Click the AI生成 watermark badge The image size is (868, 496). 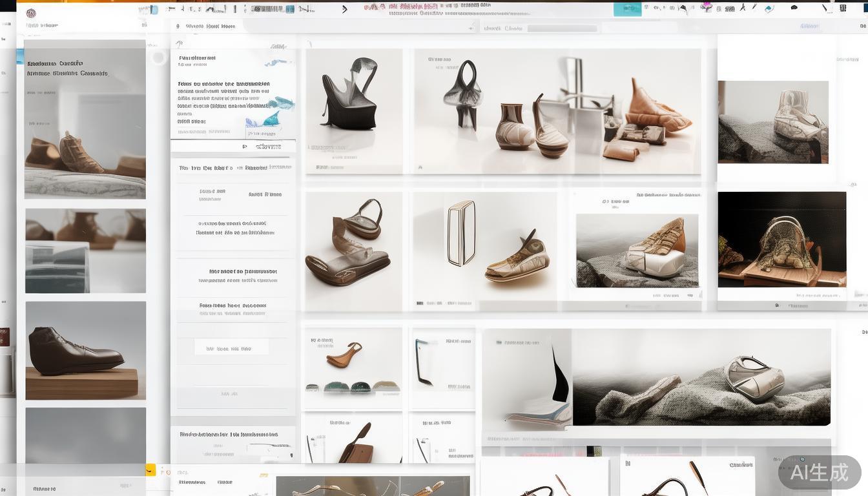[820, 472]
